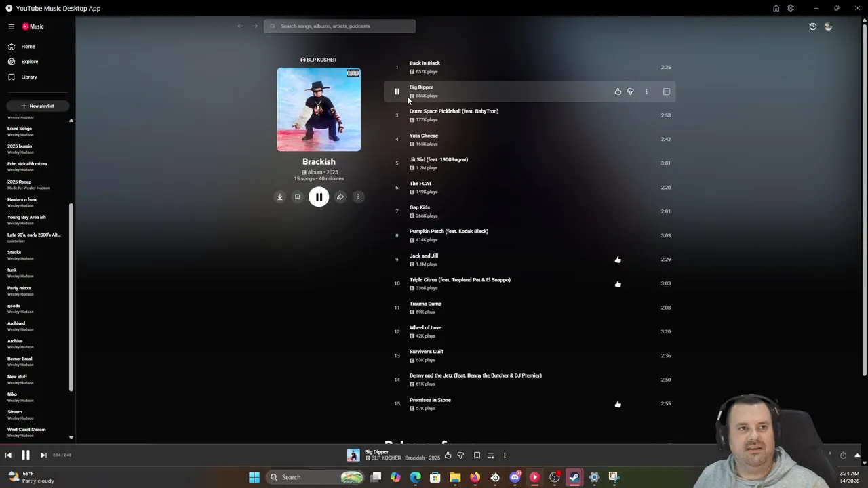This screenshot has width=868, height=488.
Task: Open the hamburger guide menu
Action: 12,26
